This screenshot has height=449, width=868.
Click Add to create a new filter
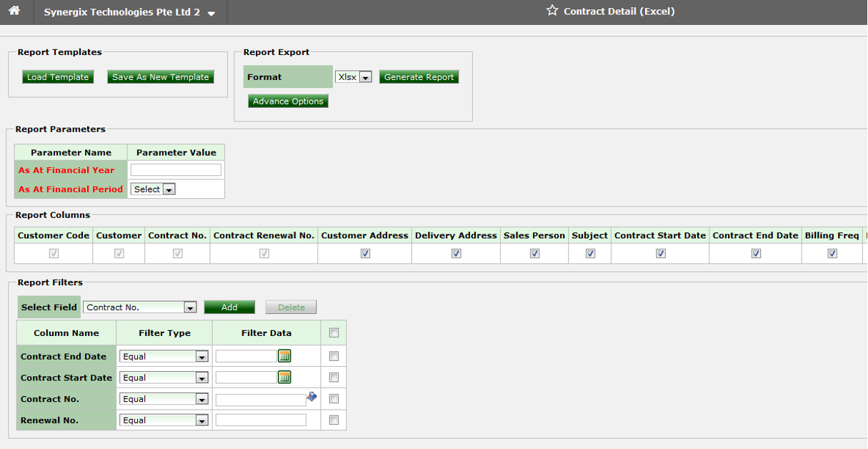tap(229, 307)
